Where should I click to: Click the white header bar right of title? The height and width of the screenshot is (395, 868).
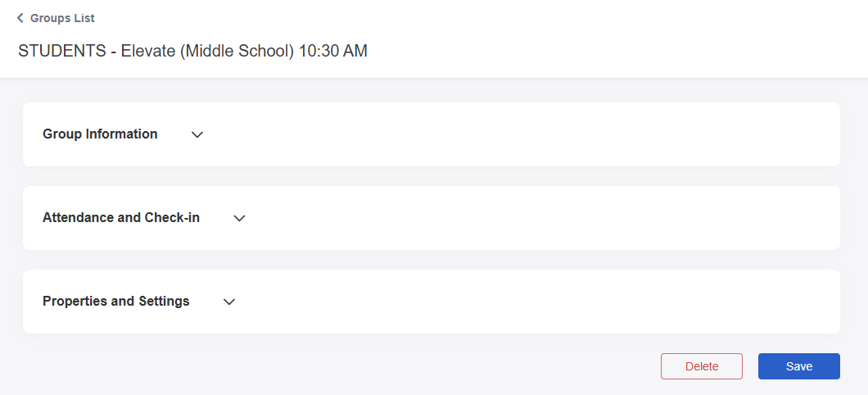pyautogui.click(x=614, y=41)
